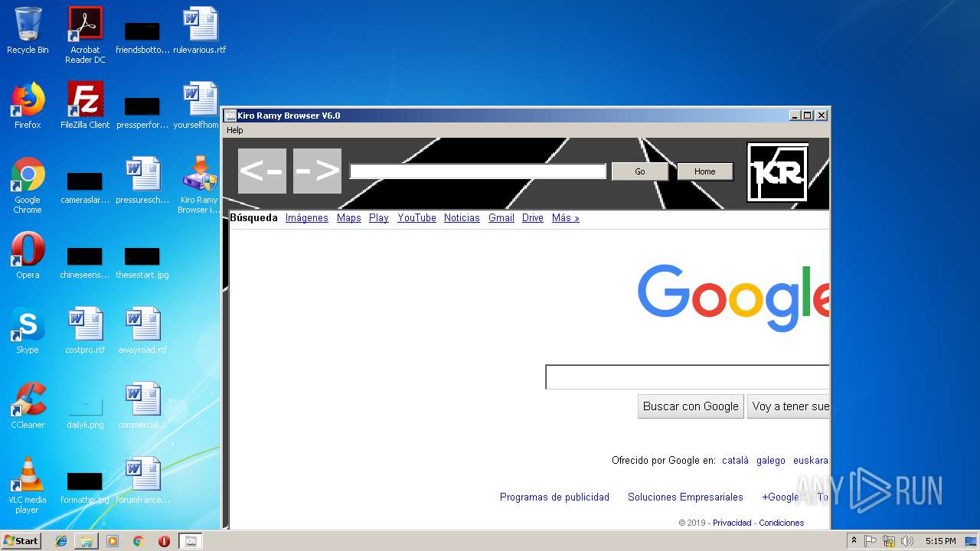
Task: Click the Go button
Action: (x=640, y=171)
